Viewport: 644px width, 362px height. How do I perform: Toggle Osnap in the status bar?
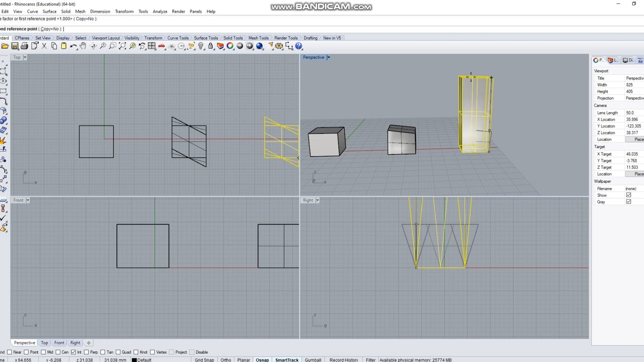coord(262,360)
